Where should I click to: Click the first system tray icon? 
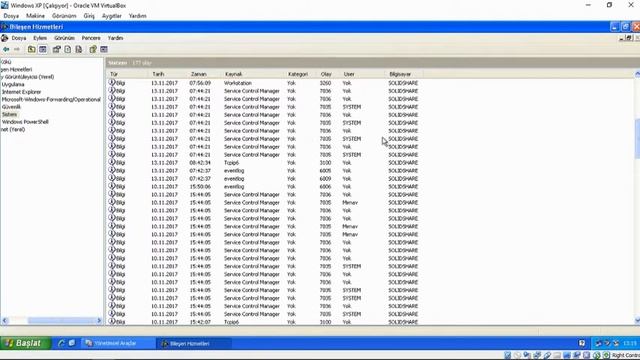[x=598, y=343]
